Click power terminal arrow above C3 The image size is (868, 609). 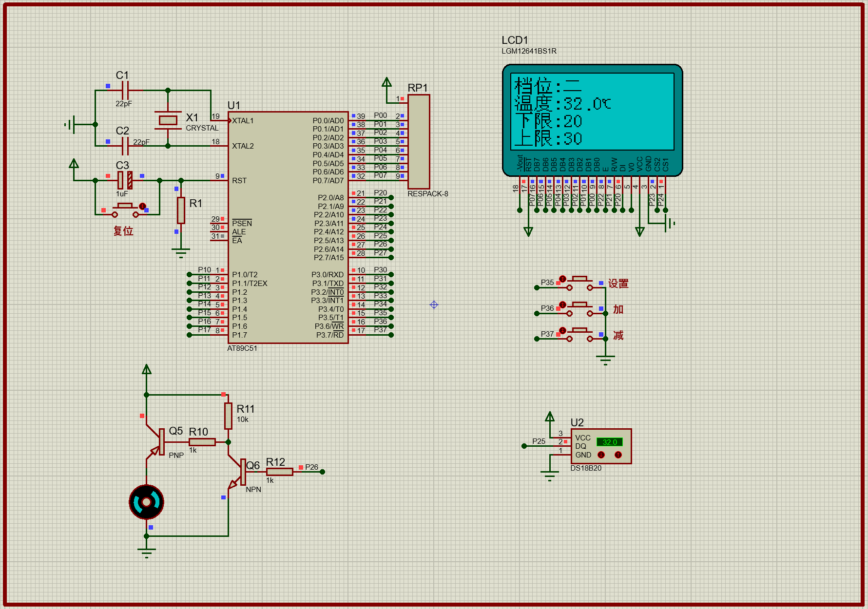[74, 163]
